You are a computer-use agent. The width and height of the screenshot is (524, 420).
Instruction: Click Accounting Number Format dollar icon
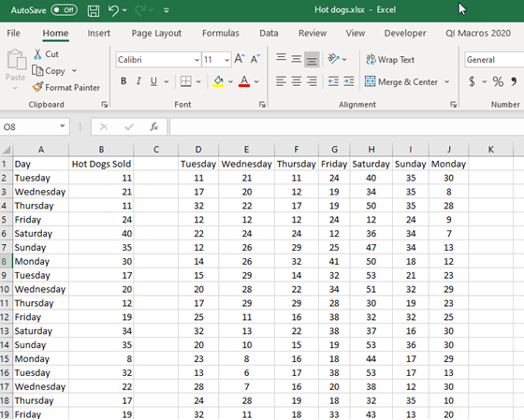click(x=472, y=81)
